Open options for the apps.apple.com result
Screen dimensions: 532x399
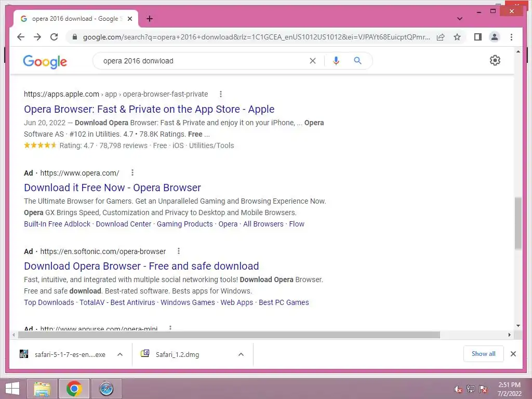coord(220,94)
